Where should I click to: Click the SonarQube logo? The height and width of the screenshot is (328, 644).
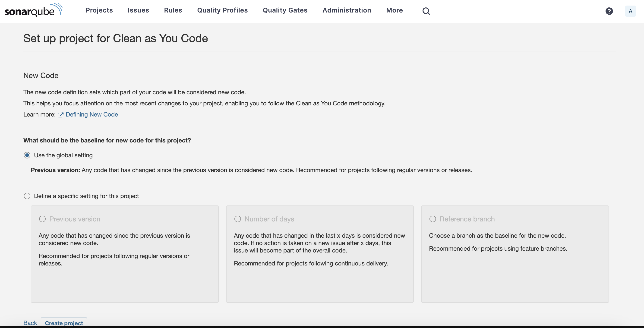click(x=34, y=10)
